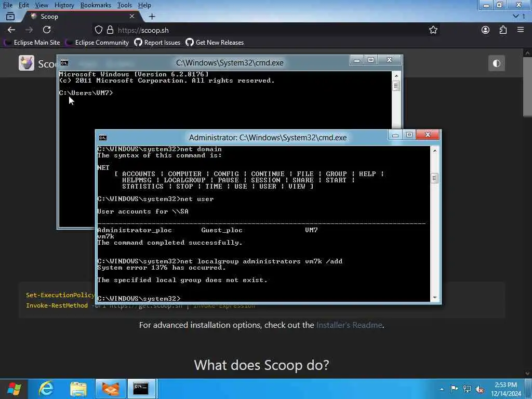
Task: Click 'What does Scoop do?' heading
Action: pyautogui.click(x=262, y=365)
